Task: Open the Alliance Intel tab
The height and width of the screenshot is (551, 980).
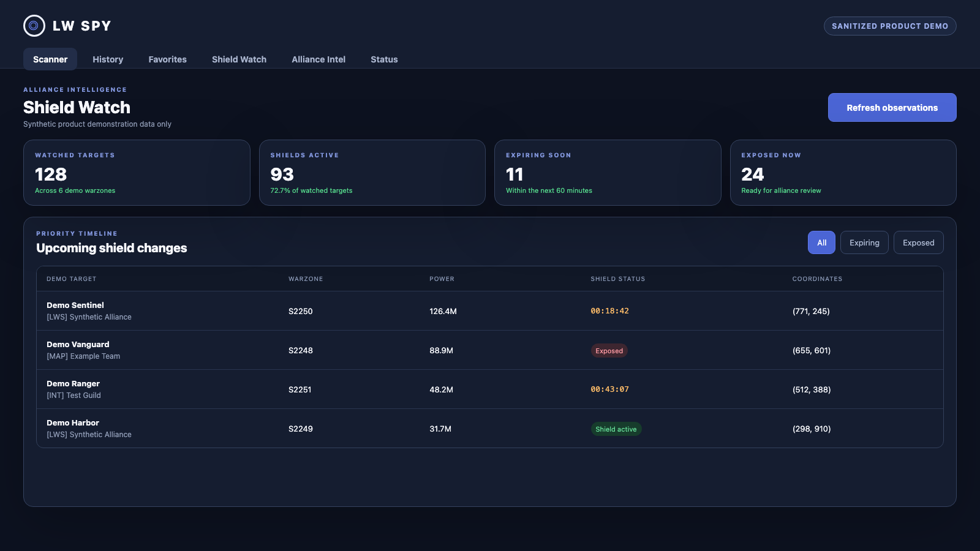Action: tap(318, 59)
